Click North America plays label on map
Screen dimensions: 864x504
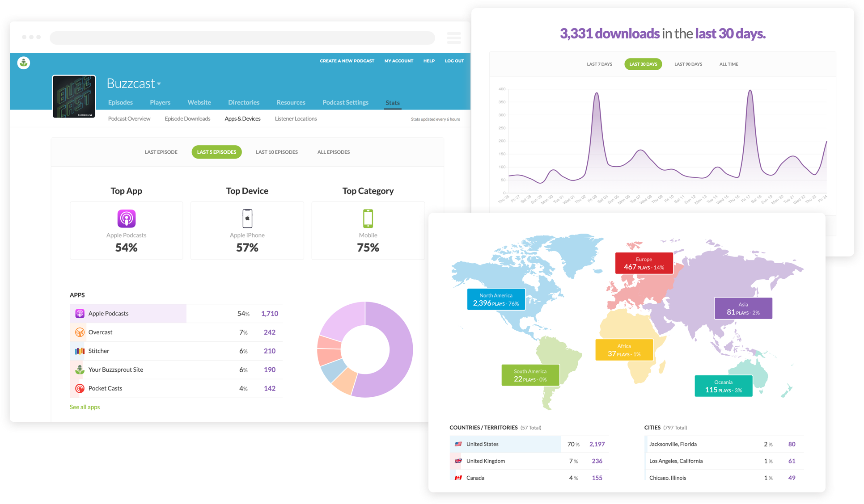pos(496,299)
